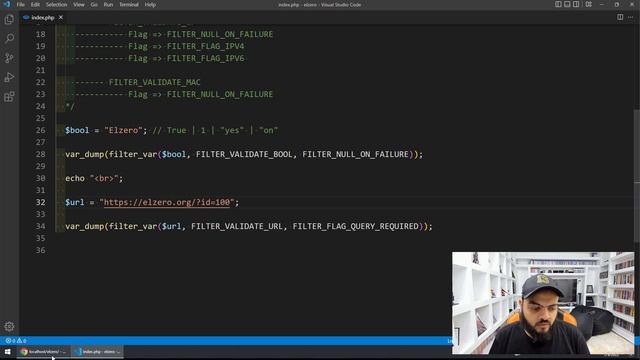This screenshot has height=360, width=640.
Task: Select the index.php editor tab
Action: tap(42, 17)
